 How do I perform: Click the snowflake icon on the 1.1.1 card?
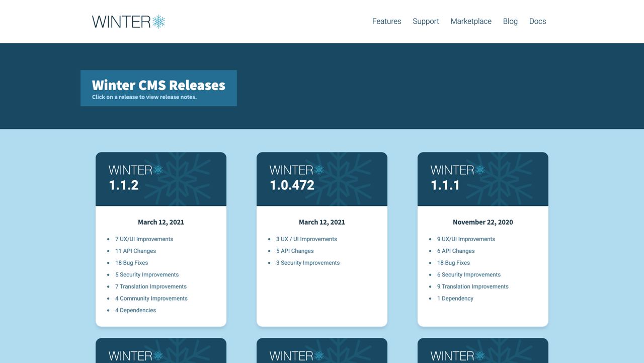[x=480, y=170]
